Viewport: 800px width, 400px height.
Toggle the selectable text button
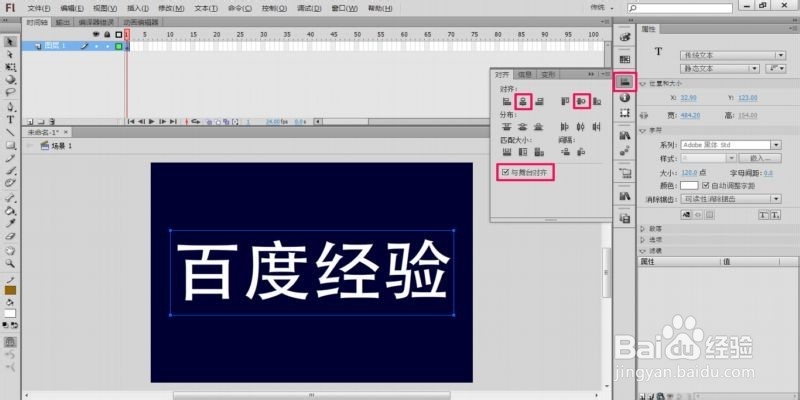click(687, 214)
